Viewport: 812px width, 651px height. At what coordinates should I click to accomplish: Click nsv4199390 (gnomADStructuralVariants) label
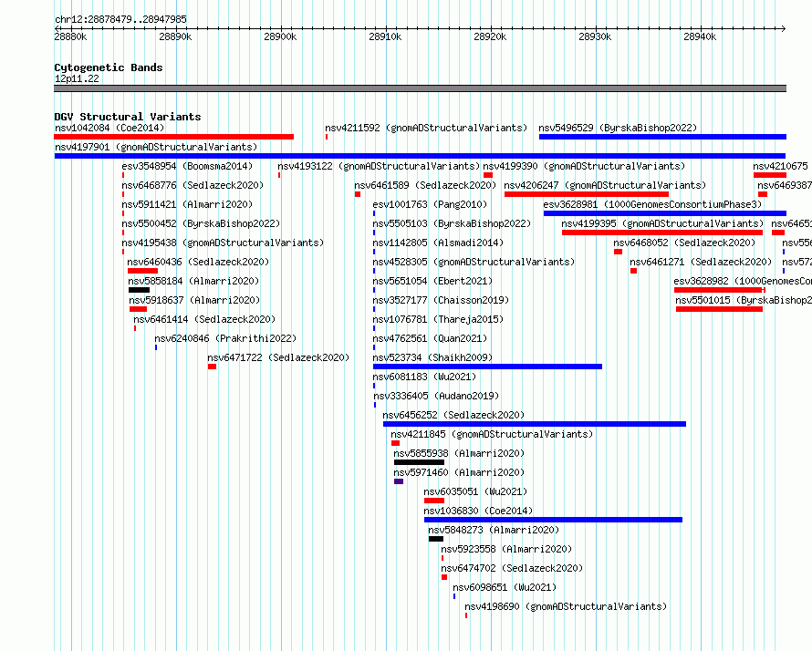[x=584, y=166]
